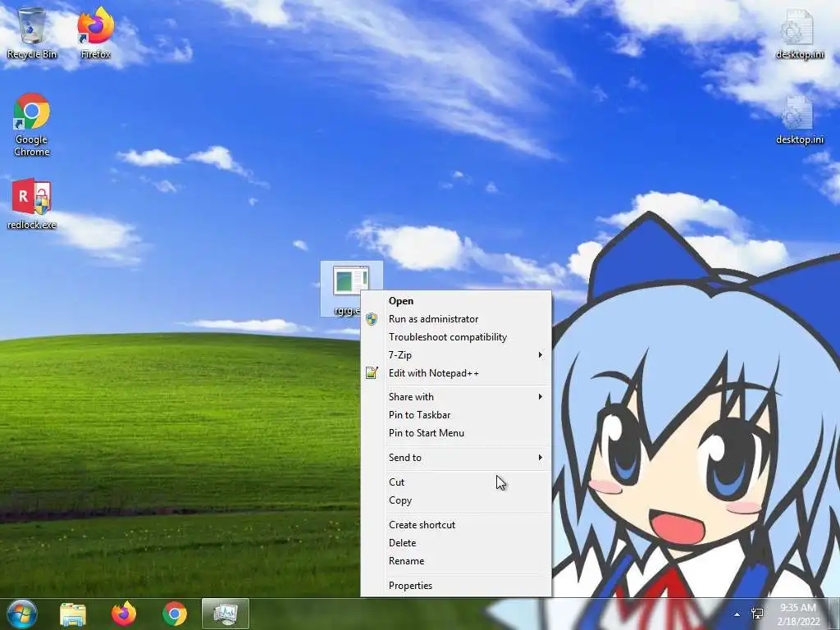Viewport: 840px width, 630px height.
Task: Expand the 7-Zip submenu
Action: [x=456, y=354]
